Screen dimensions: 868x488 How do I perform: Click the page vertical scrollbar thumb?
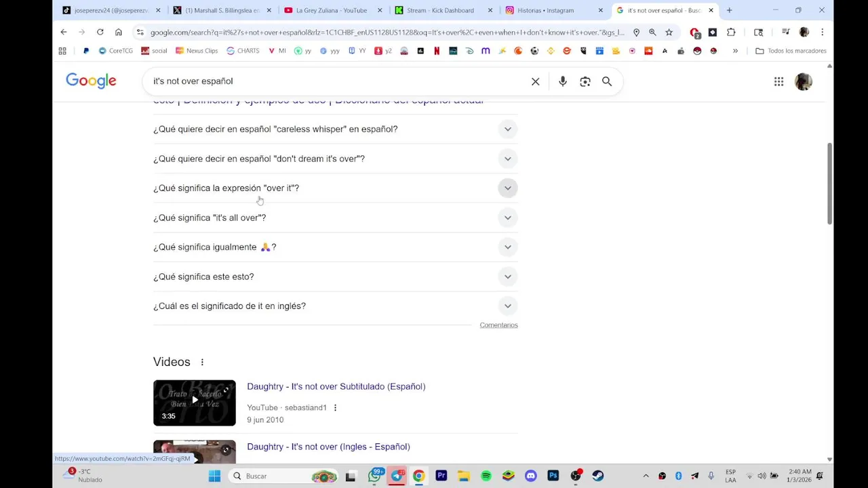point(829,183)
